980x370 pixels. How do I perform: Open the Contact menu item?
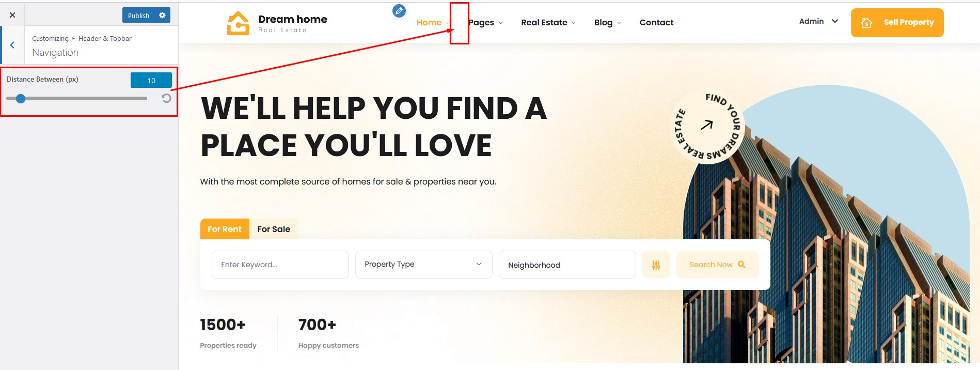click(x=656, y=23)
